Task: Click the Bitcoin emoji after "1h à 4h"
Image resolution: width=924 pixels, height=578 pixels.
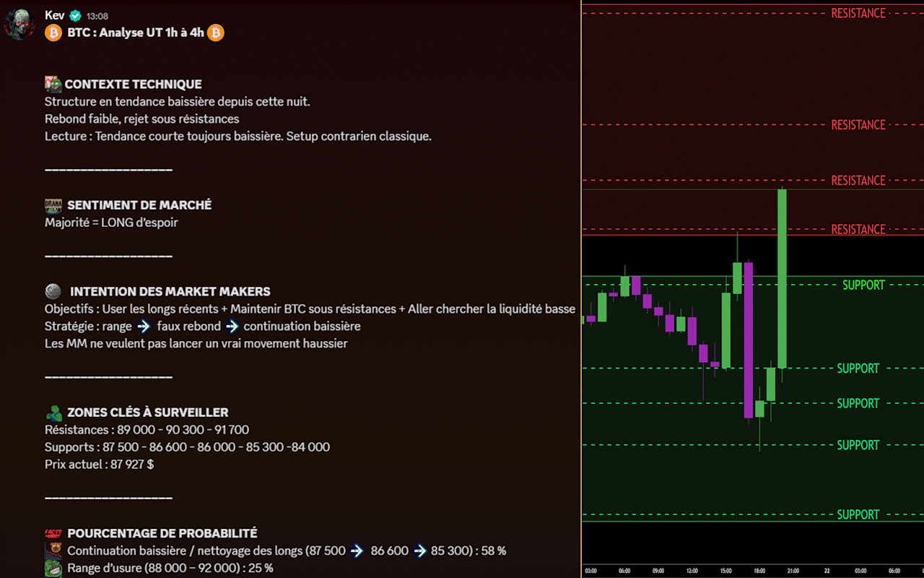Action: [215, 33]
